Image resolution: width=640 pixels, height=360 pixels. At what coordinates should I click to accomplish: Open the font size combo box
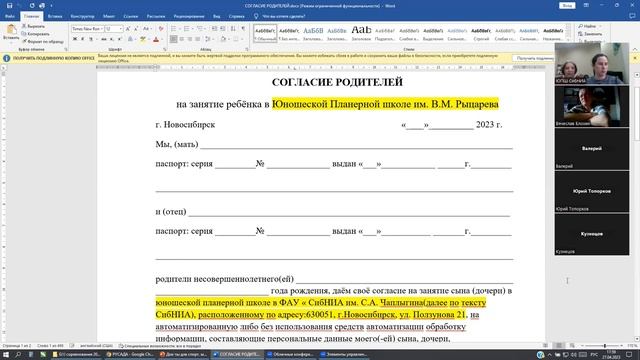(x=114, y=29)
